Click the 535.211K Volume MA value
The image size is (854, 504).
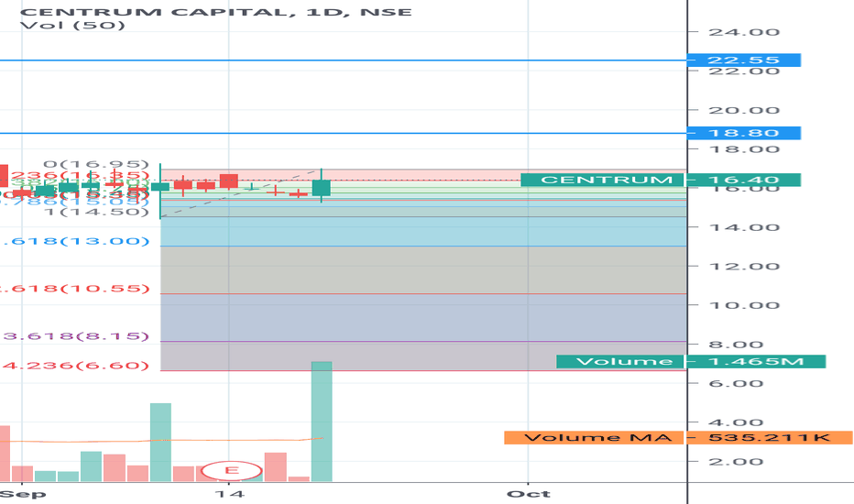click(x=770, y=437)
